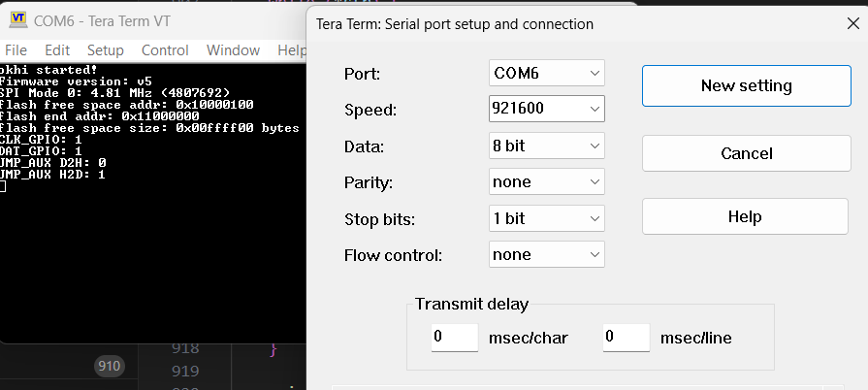The height and width of the screenshot is (390, 868).
Task: Open the File menu
Action: [16, 50]
